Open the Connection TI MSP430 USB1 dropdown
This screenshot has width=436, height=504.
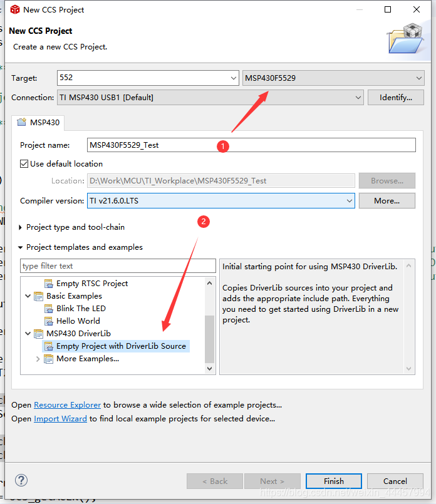[358, 98]
